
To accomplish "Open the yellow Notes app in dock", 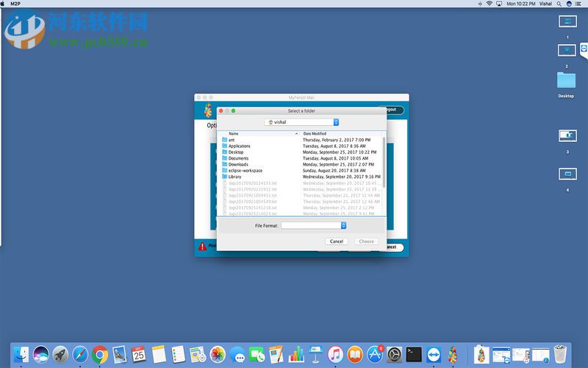I will (x=159, y=355).
